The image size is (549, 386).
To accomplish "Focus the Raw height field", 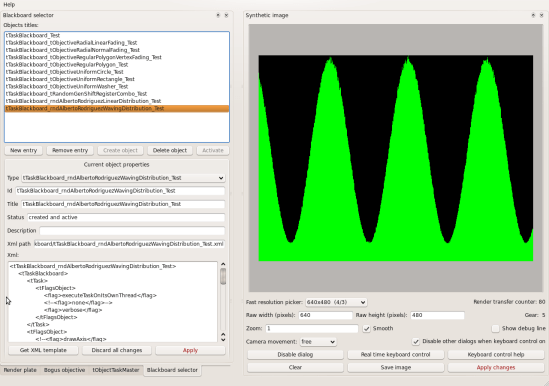I will [x=437, y=315].
